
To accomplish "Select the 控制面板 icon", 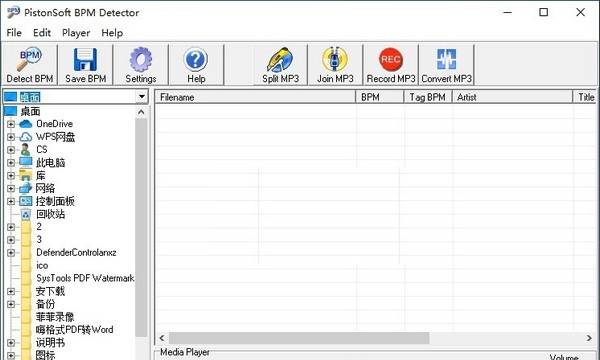I will (x=26, y=201).
